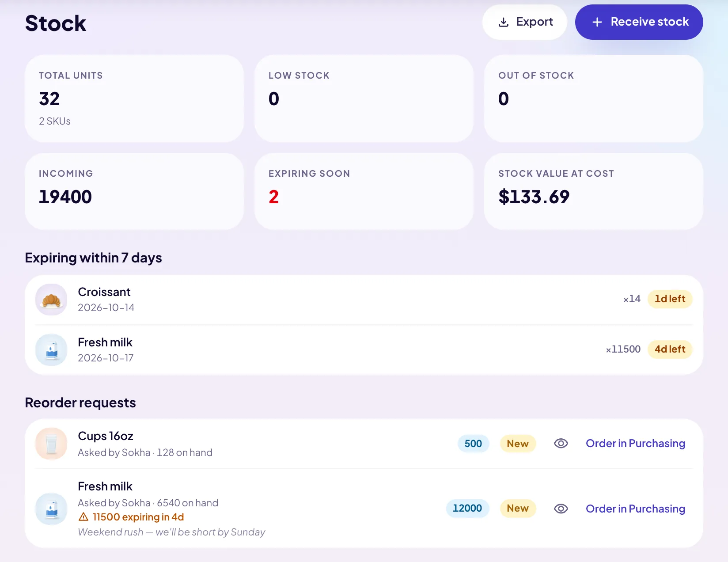728x562 pixels.
Task: Toggle the eye icon for Fresh milk request
Action: click(x=561, y=509)
